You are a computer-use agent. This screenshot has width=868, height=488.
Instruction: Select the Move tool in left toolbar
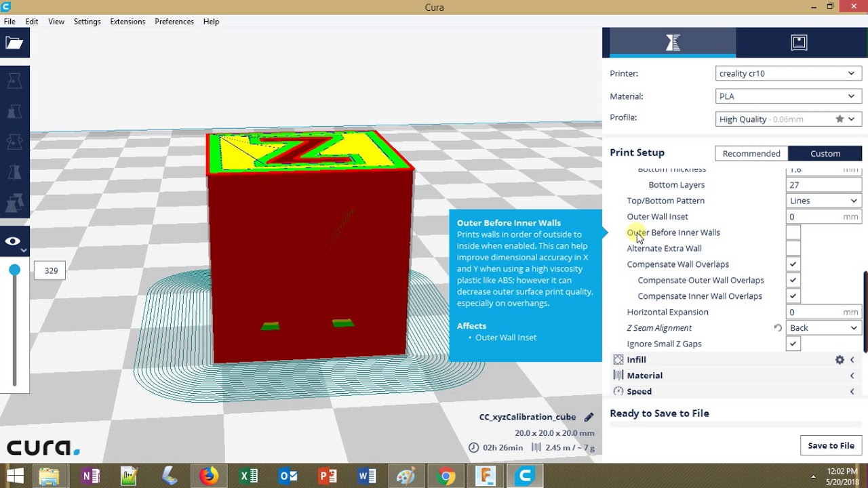pos(14,81)
